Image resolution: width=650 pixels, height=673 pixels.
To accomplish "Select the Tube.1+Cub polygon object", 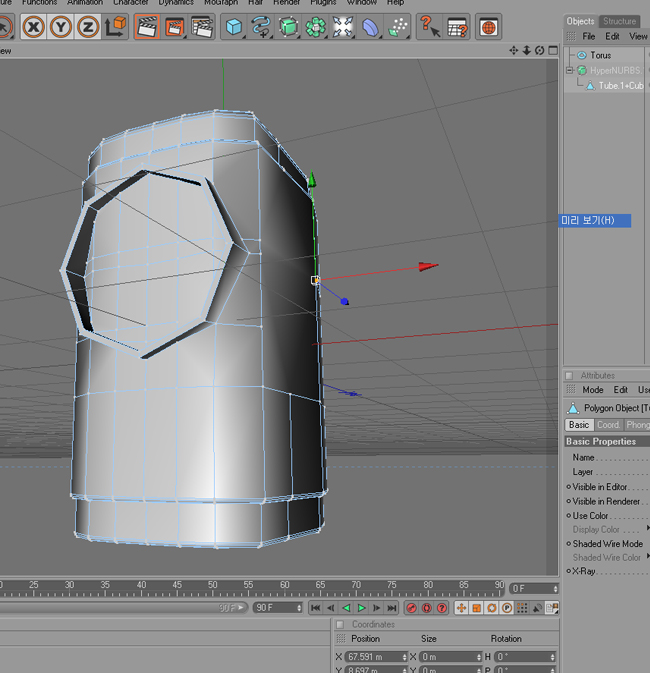I will pyautogui.click(x=620, y=86).
